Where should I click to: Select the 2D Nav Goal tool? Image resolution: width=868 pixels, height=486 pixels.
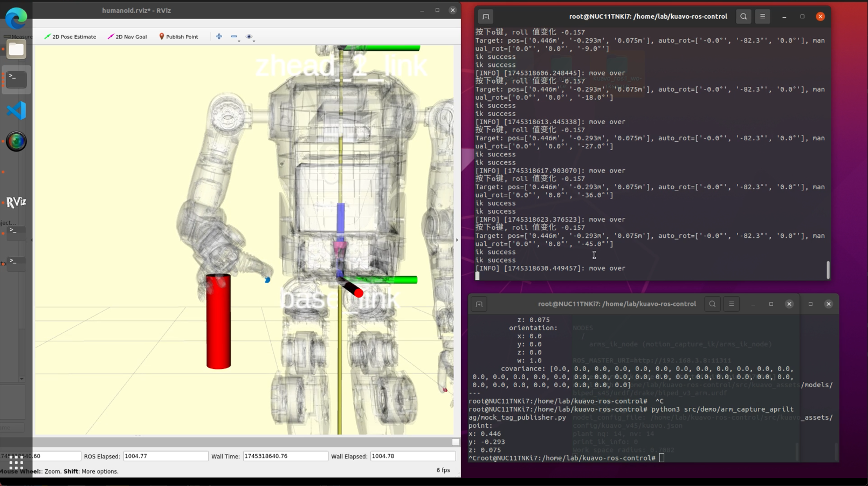[127, 37]
